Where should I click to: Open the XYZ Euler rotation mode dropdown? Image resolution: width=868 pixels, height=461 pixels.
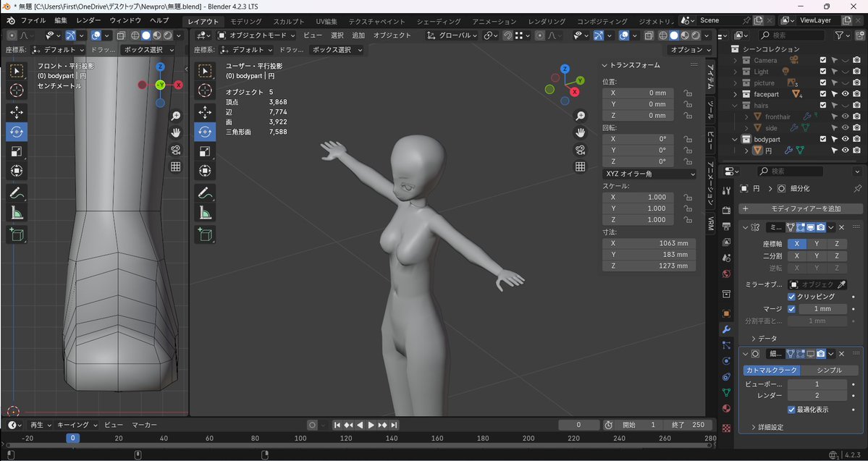[649, 174]
